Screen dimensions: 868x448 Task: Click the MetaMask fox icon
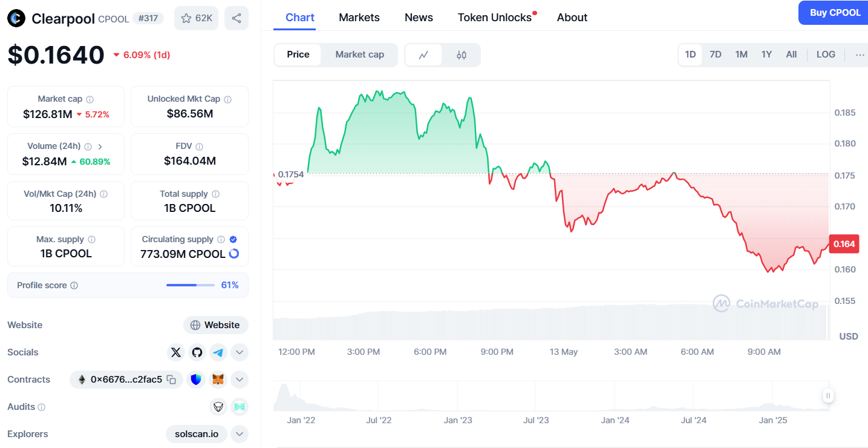click(218, 380)
